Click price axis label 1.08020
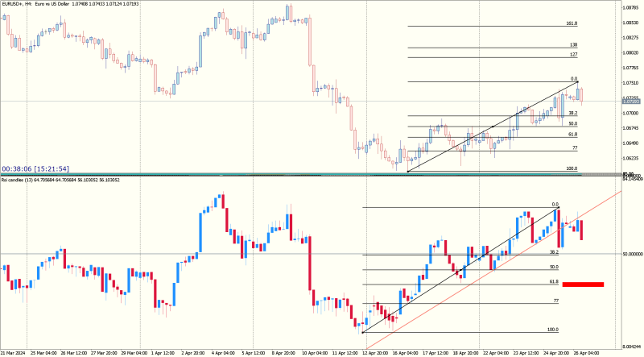The width and height of the screenshot is (644, 357). click(630, 52)
